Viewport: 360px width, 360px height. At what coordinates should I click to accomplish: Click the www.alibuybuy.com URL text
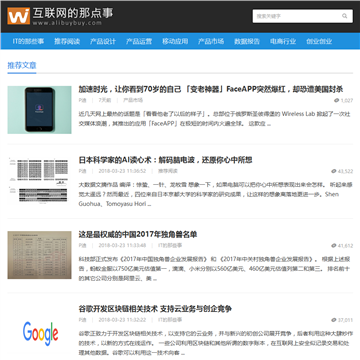pos(67,23)
